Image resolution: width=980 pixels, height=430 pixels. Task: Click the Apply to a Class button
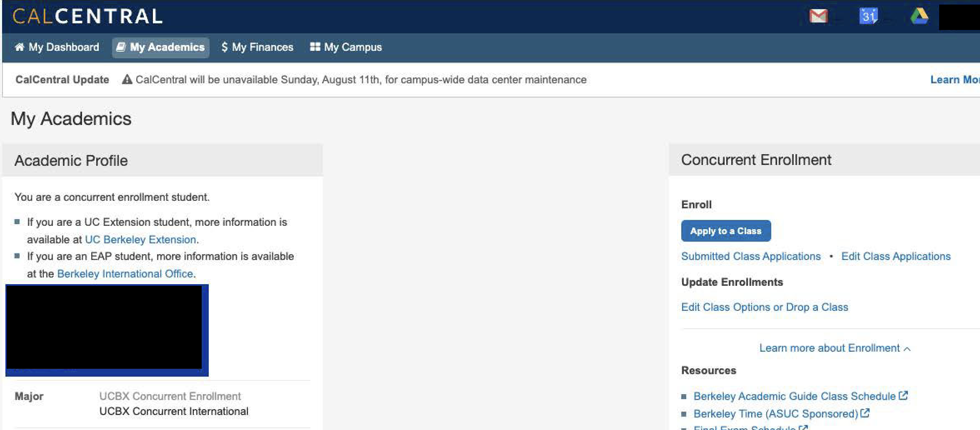726,231
